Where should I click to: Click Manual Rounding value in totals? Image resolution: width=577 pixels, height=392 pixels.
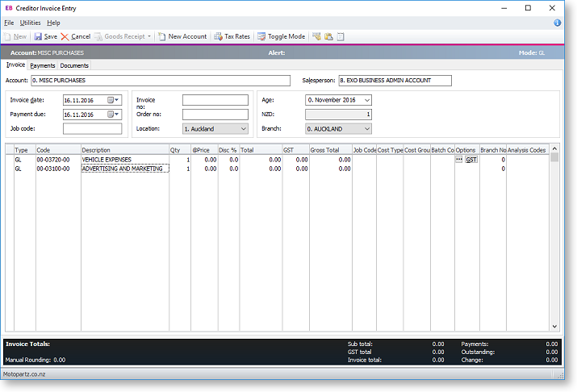pos(59,360)
